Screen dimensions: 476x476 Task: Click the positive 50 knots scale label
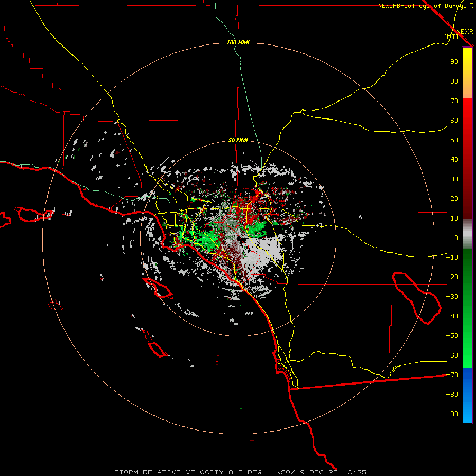(x=454, y=140)
